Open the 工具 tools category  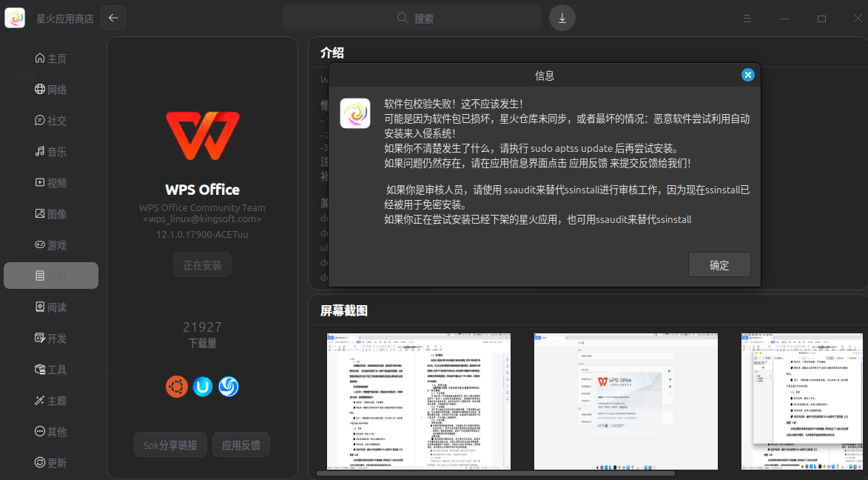tap(51, 369)
